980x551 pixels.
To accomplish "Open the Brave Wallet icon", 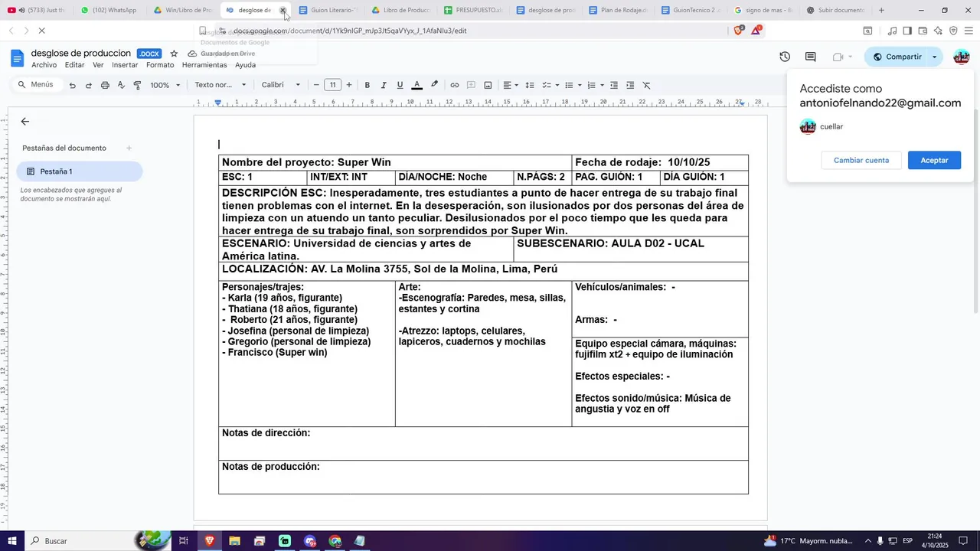I will (x=923, y=31).
